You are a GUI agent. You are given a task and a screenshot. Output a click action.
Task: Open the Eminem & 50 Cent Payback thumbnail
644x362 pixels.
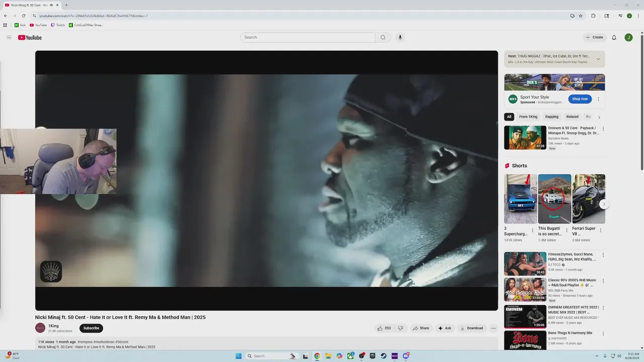coord(525,138)
